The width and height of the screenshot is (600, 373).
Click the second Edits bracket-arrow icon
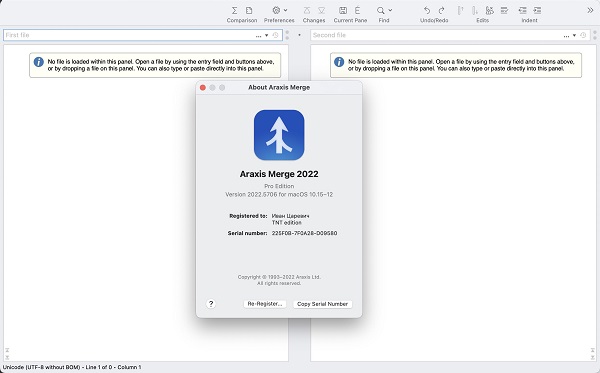tap(474, 10)
